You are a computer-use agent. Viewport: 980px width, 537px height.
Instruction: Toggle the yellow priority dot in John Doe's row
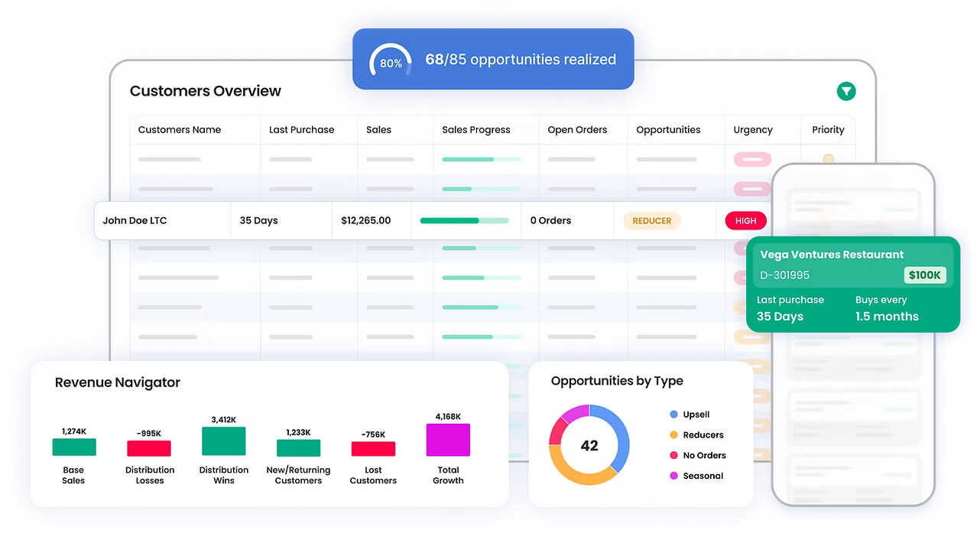point(828,158)
